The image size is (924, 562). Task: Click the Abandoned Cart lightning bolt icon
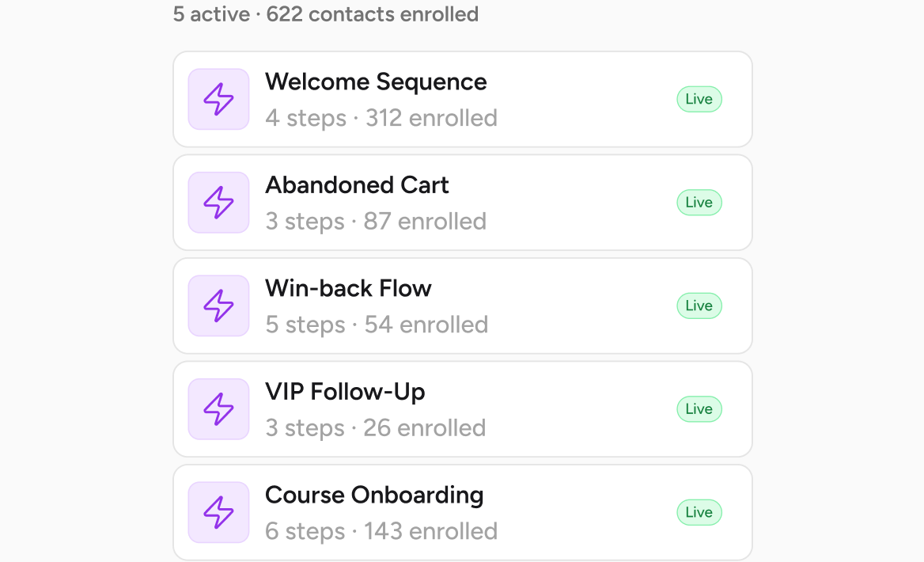pyautogui.click(x=218, y=203)
